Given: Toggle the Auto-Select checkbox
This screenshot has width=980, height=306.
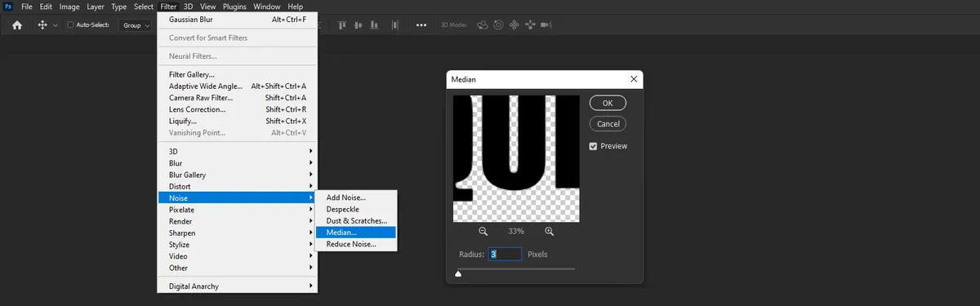Looking at the screenshot, I should [70, 25].
